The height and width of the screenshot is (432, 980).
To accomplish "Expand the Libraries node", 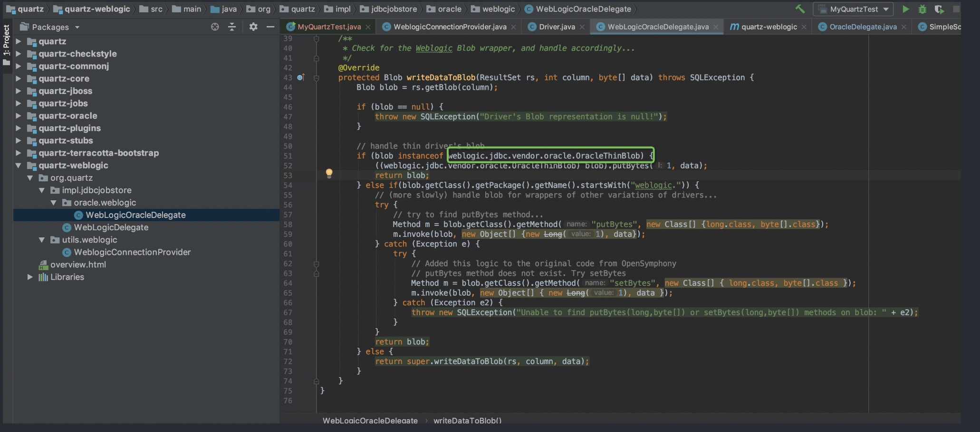I will coord(30,277).
